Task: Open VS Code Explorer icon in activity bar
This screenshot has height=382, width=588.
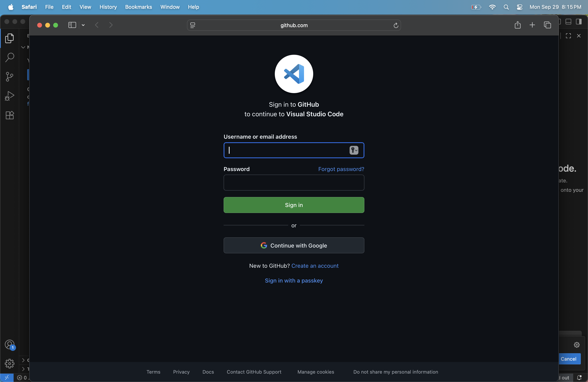Action: point(9,38)
